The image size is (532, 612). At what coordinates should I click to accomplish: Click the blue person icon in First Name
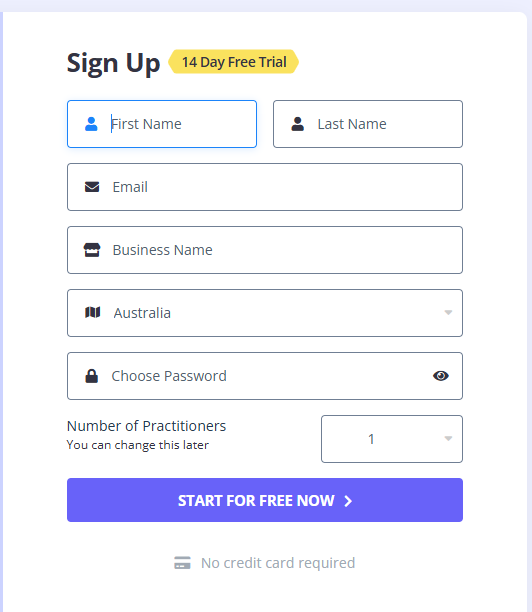click(91, 124)
